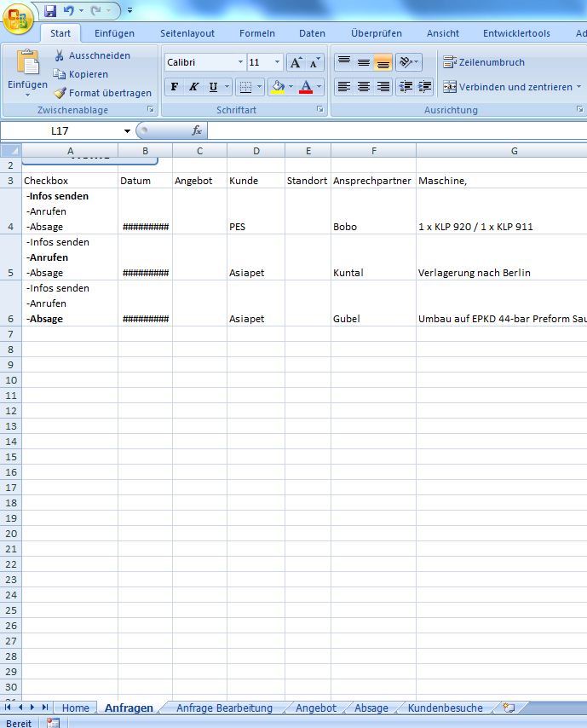Align text left
Image resolution: width=587 pixels, height=728 pixels.
pos(344,87)
